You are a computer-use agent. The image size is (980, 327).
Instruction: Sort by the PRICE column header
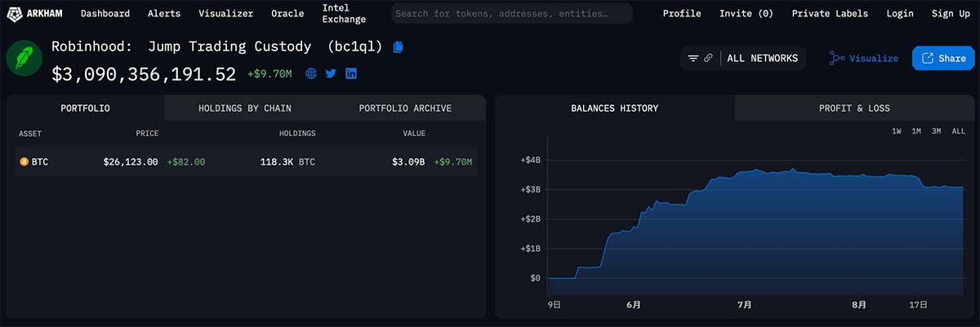pyautogui.click(x=147, y=134)
